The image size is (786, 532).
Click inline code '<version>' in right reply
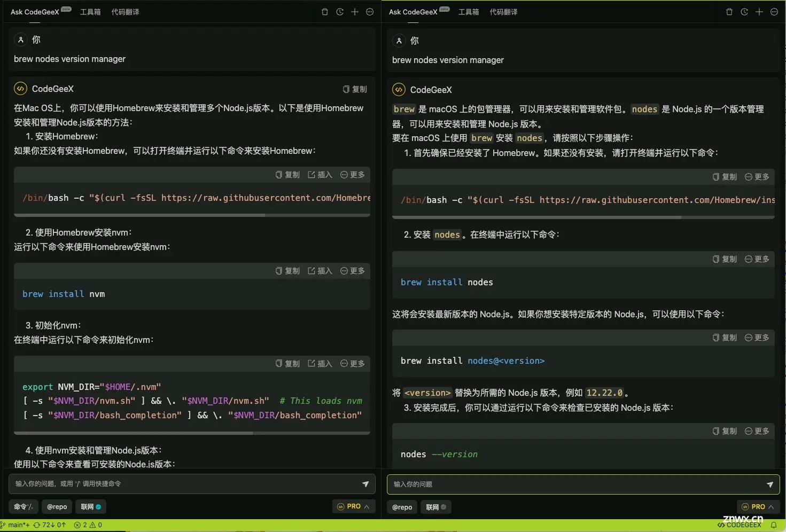pyautogui.click(x=427, y=393)
